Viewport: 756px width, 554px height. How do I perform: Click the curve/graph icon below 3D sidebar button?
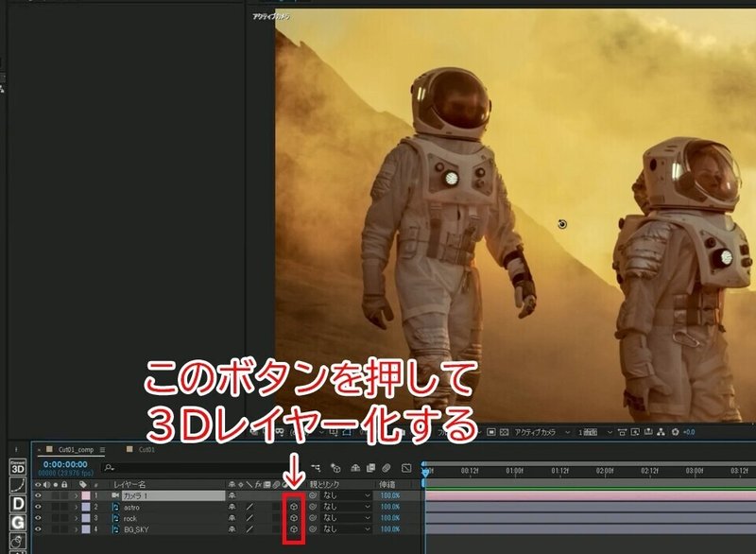click(x=12, y=488)
